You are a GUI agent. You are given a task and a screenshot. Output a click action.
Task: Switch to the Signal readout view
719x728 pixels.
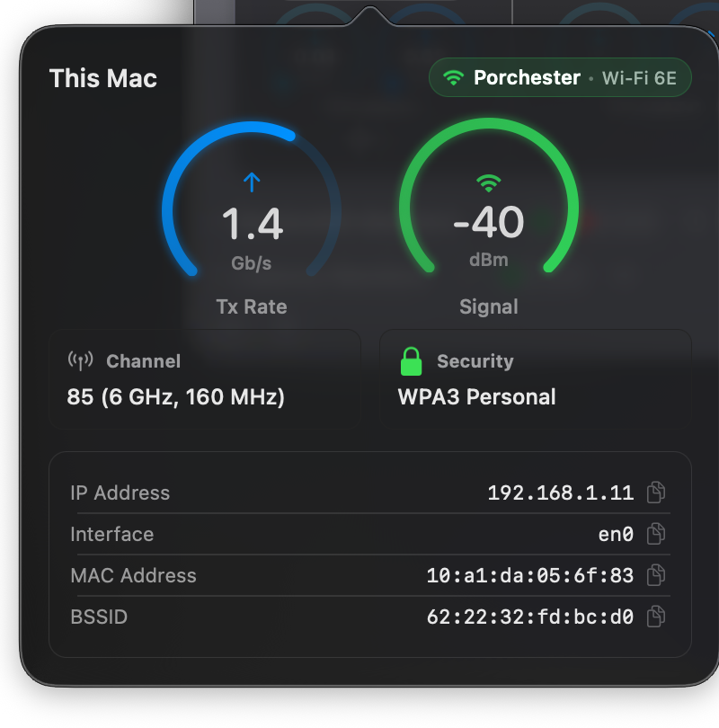point(489,306)
